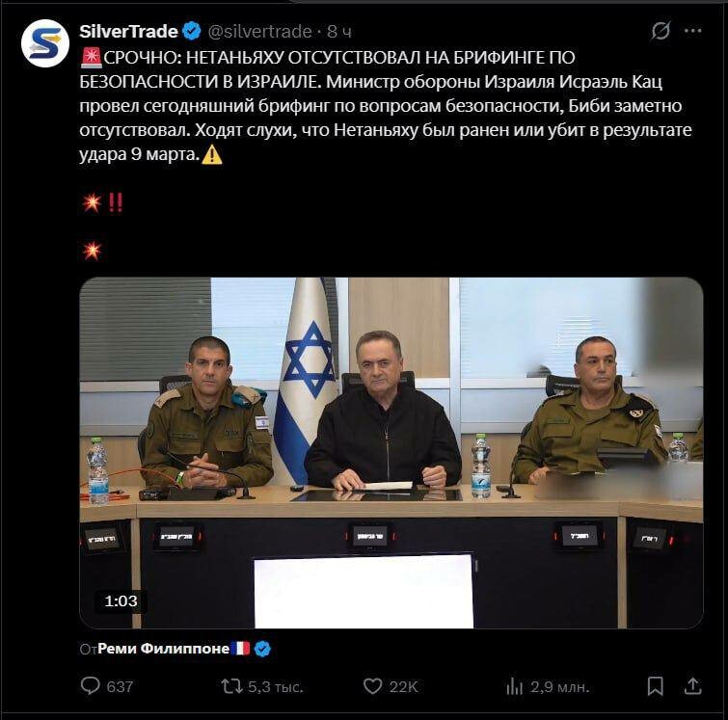Open the 8 ч post timestamp
Screen dimensions: 728x720
(x=339, y=32)
